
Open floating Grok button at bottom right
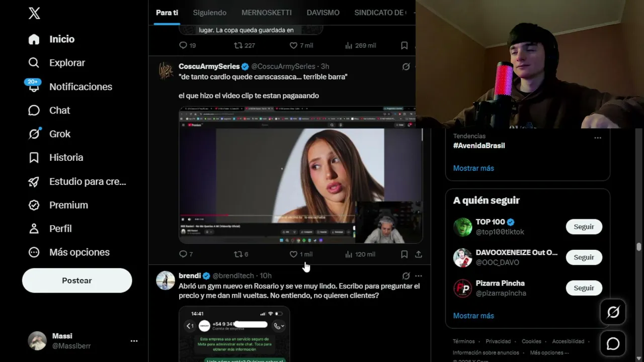click(x=613, y=312)
